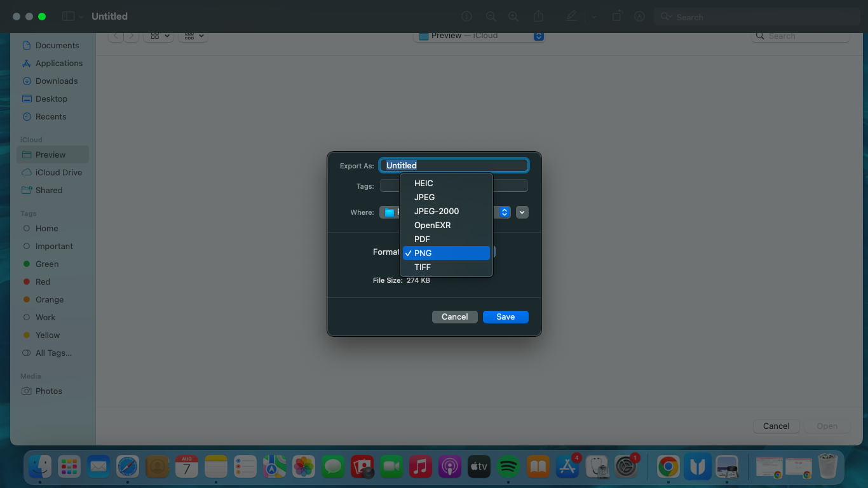Open Spotify from the Dock

point(508,467)
